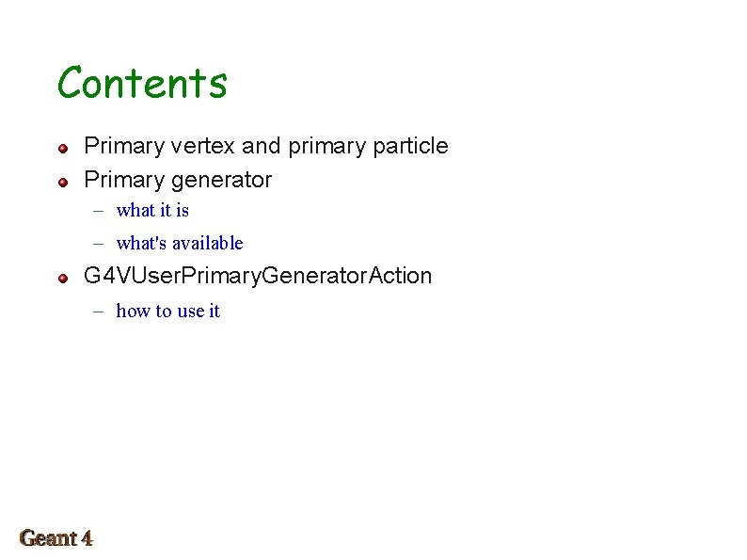The width and height of the screenshot is (747, 560).
Task: Open the 'what it is' sub-item
Action: pyautogui.click(x=152, y=210)
